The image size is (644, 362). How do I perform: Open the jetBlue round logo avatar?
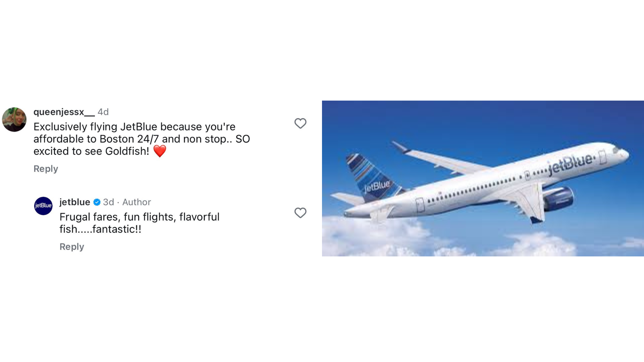43,206
